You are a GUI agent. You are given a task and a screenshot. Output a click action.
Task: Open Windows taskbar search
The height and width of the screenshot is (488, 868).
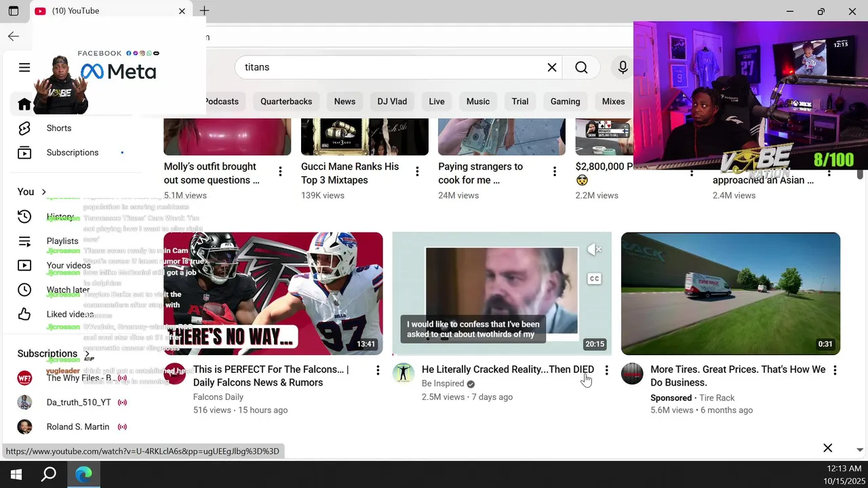tap(49, 474)
